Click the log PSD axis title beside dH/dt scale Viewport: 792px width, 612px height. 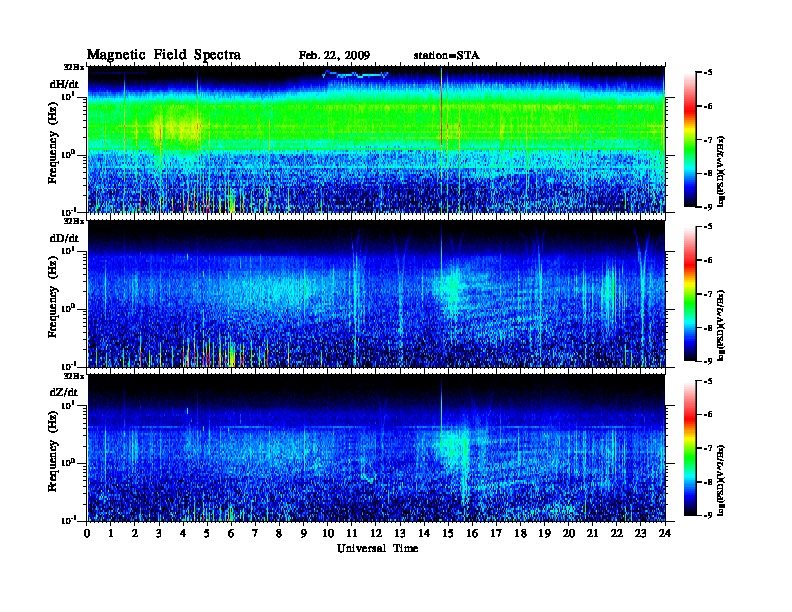click(x=721, y=171)
